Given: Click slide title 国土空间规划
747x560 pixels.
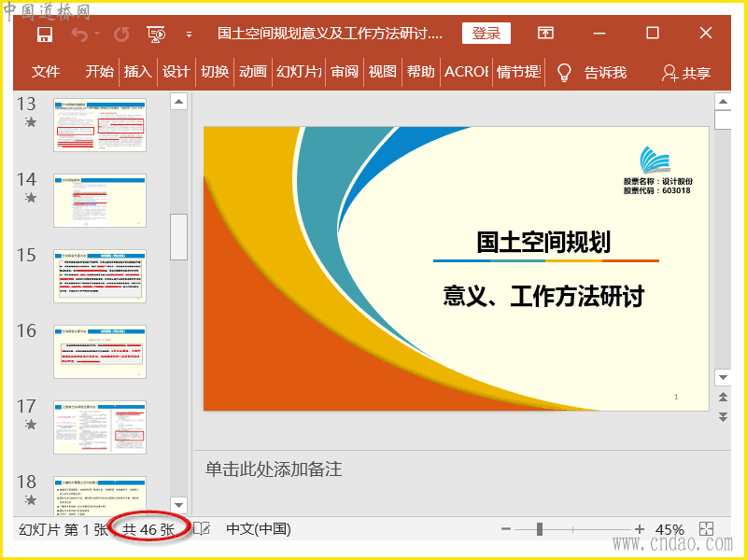Looking at the screenshot, I should 543,242.
